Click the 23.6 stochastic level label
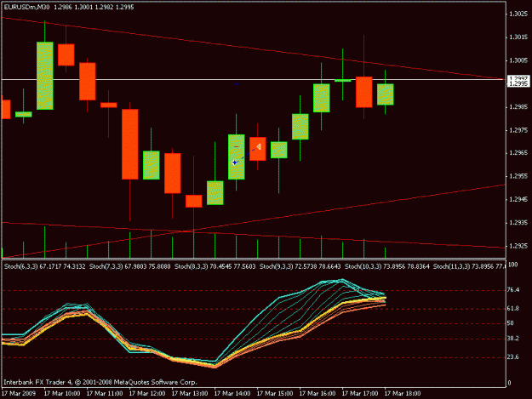The image size is (532, 399). click(513, 357)
